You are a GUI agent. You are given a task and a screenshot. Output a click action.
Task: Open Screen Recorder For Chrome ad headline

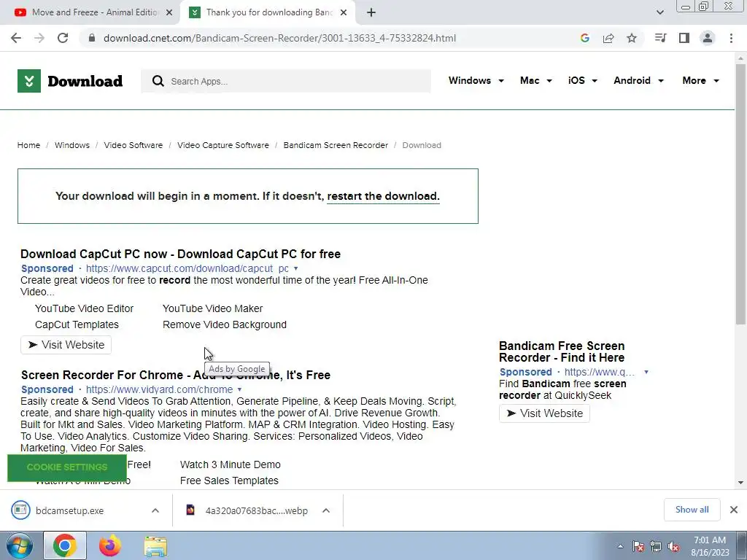coord(176,376)
